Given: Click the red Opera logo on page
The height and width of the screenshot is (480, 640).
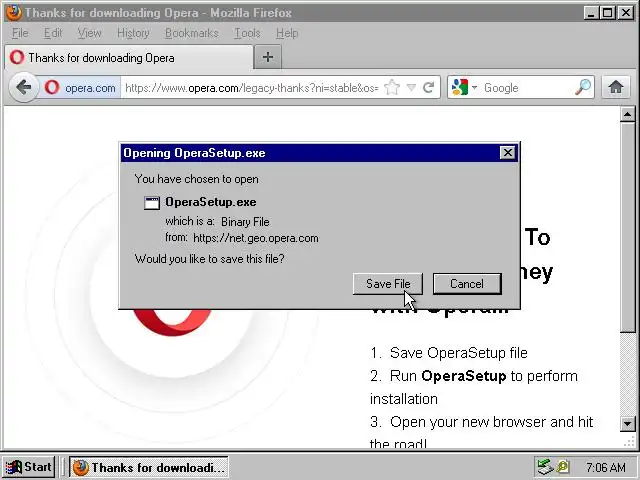Looking at the screenshot, I should click(172, 322).
